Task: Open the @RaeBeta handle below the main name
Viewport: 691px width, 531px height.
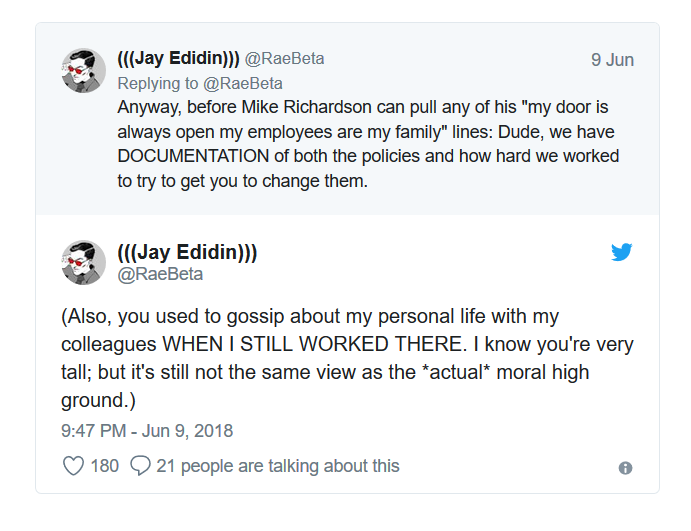Action: (160, 274)
